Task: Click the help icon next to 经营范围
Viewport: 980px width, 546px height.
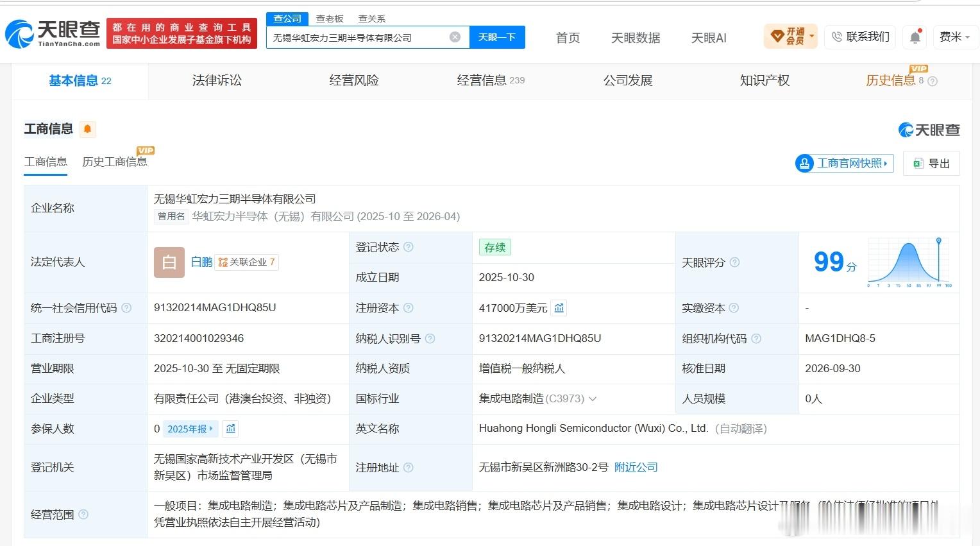Action: tap(83, 515)
